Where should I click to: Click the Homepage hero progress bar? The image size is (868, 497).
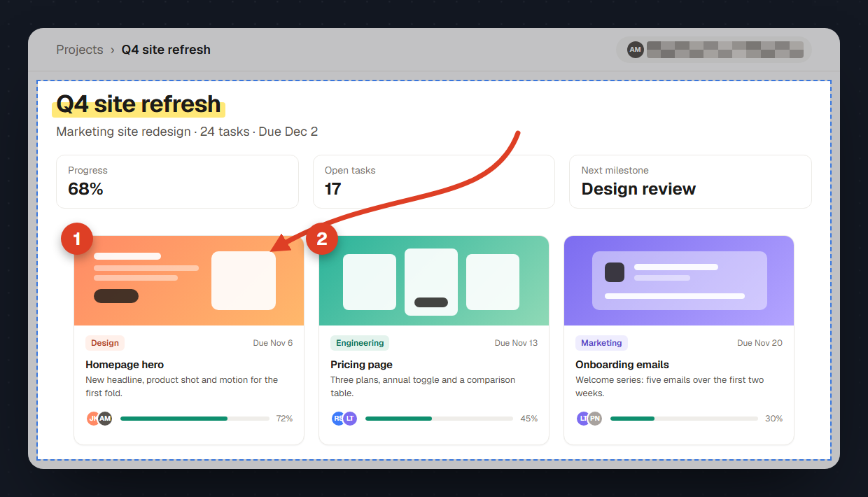195,419
